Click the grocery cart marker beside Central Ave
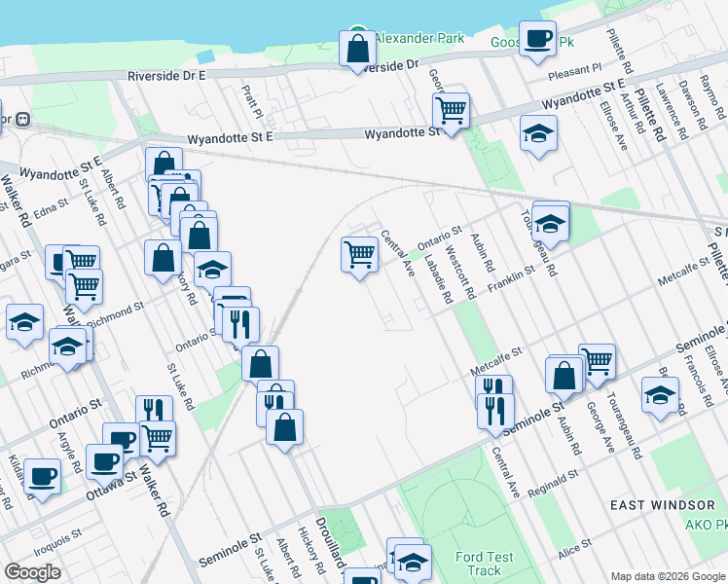 [x=359, y=256]
